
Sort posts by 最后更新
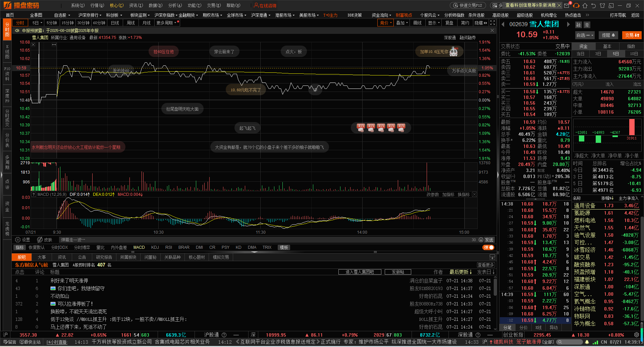pyautogui.click(x=461, y=272)
